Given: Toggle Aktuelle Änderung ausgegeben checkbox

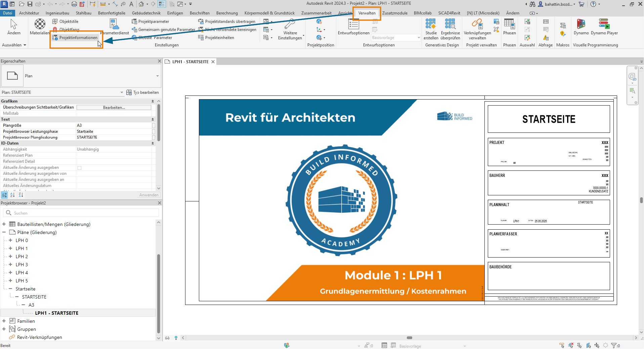Looking at the screenshot, I should 79,168.
